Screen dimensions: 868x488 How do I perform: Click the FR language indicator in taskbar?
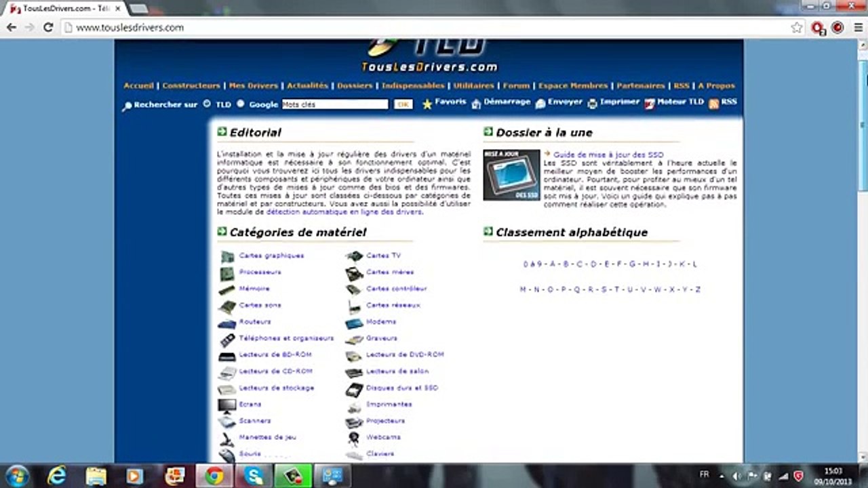tap(704, 475)
